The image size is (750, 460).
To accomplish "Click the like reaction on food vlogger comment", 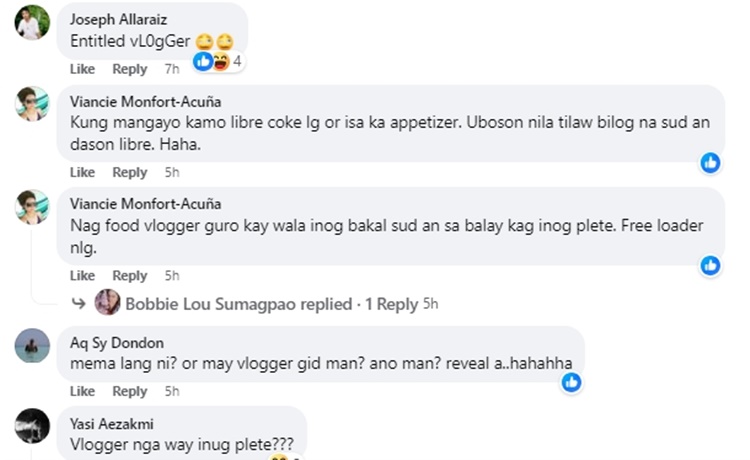I will tap(710, 265).
